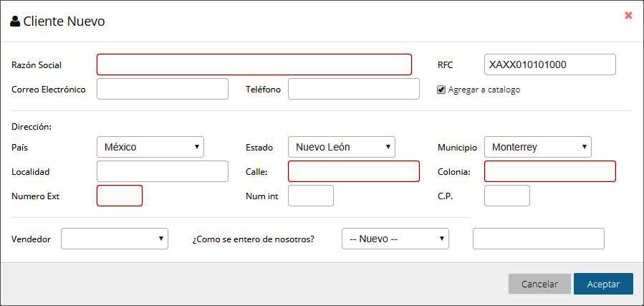
Task: Expand the Estado dropdown showing Nuevo León
Action: pos(341,147)
